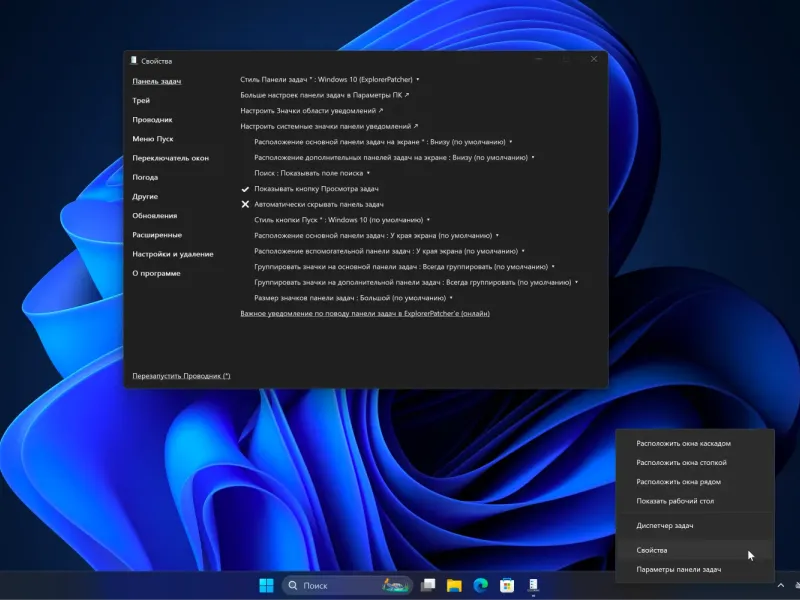The width and height of the screenshot is (800, 600).
Task: Close the Свойства window
Action: click(594, 59)
